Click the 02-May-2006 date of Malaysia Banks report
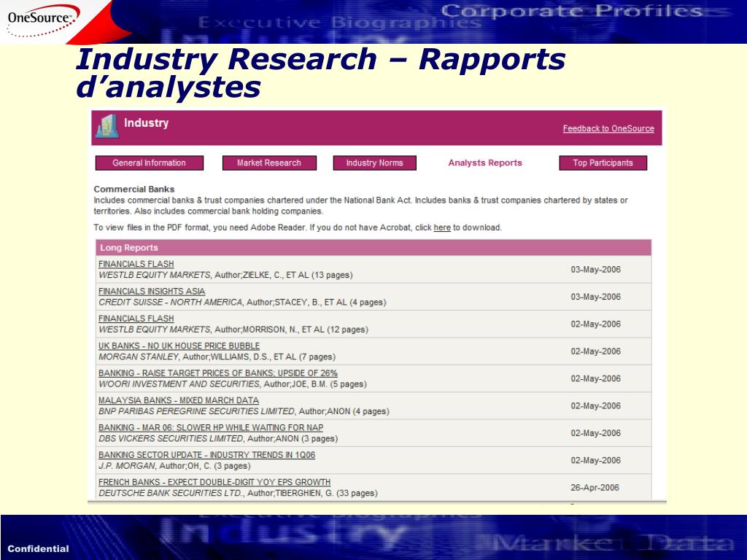Viewport: 747px width, 560px height. tap(595, 405)
